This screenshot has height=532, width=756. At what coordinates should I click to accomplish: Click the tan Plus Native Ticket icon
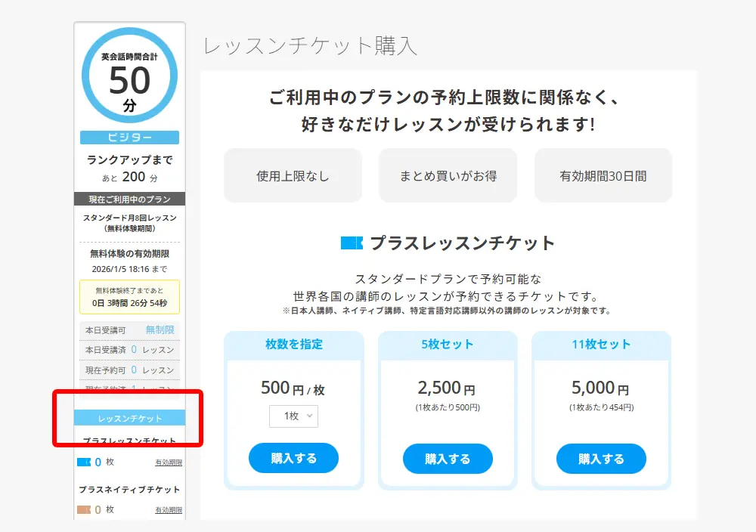tap(84, 510)
